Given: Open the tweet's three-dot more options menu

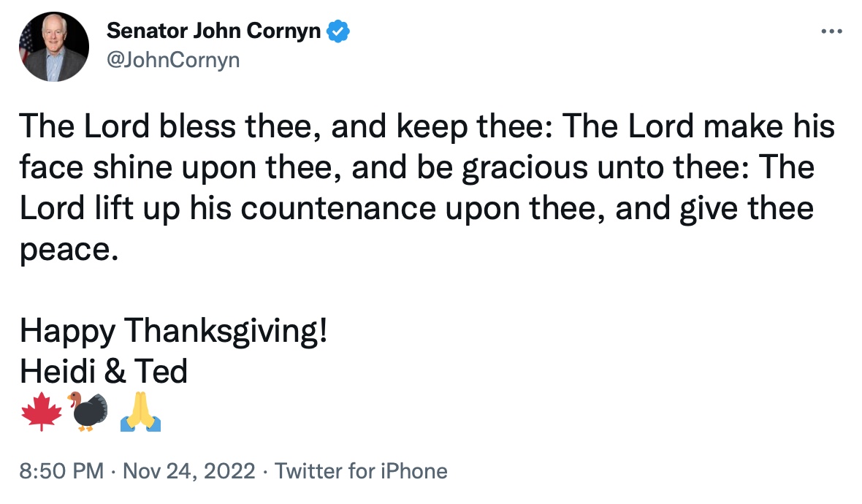Looking at the screenshot, I should 832,31.
